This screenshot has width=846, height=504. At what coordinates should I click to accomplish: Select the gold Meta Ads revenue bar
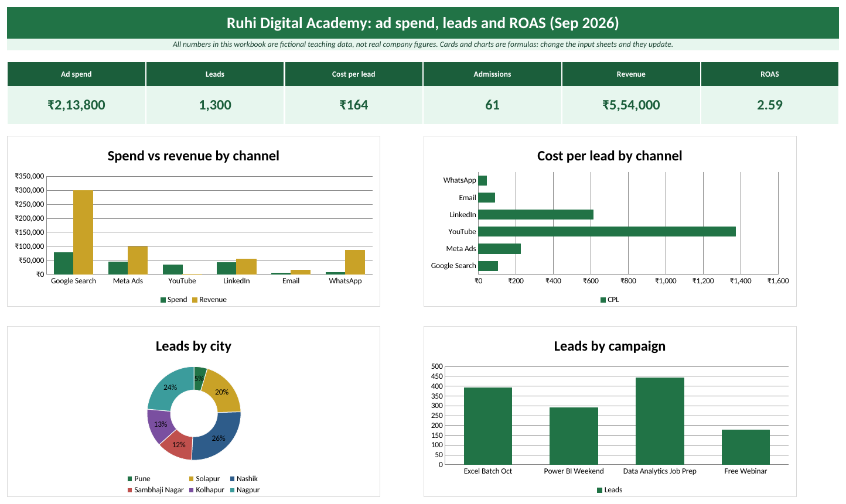coord(138,260)
